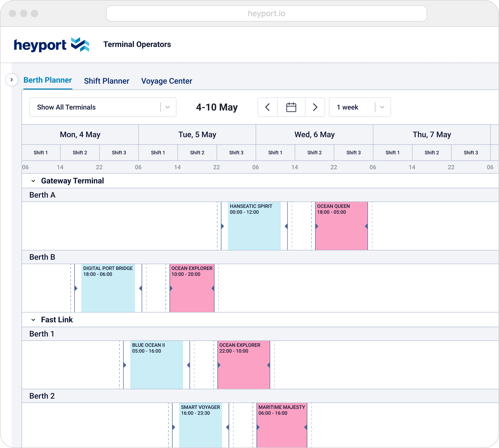Select the HANSEATIC SPIRIT vessel block
499x448 pixels.
[254, 226]
